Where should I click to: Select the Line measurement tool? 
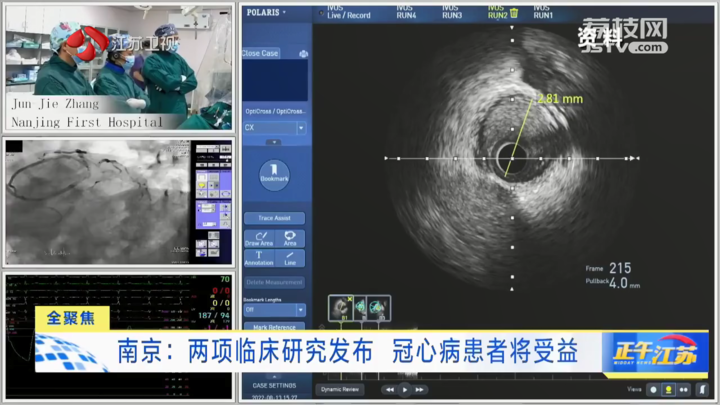pyautogui.click(x=290, y=258)
